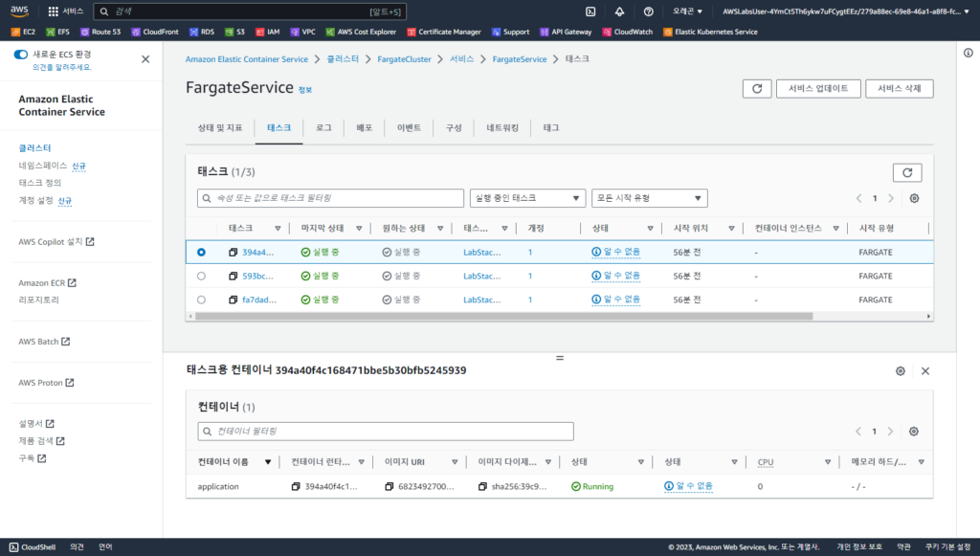
Task: Click the horizontal scrollbar of tasks table
Action: pyautogui.click(x=503, y=317)
